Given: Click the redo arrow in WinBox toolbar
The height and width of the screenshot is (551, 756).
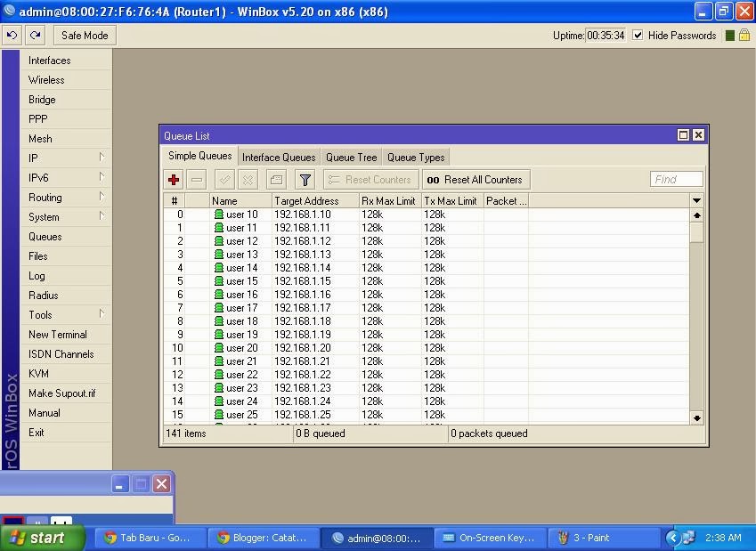Looking at the screenshot, I should 35,35.
